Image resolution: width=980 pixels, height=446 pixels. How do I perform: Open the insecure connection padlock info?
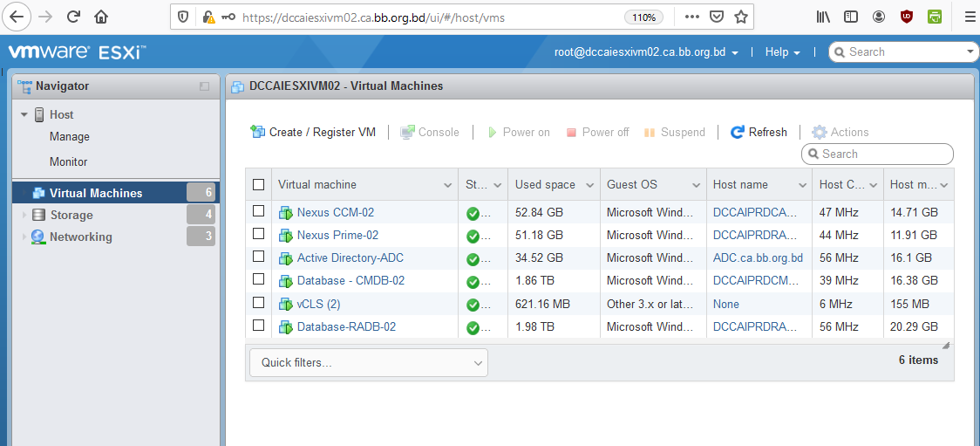(x=208, y=17)
